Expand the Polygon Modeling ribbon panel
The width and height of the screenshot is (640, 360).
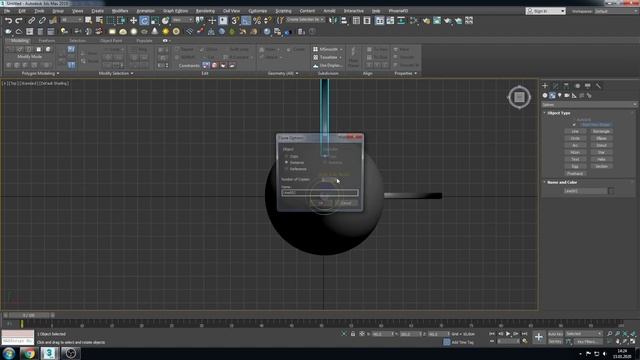40,73
